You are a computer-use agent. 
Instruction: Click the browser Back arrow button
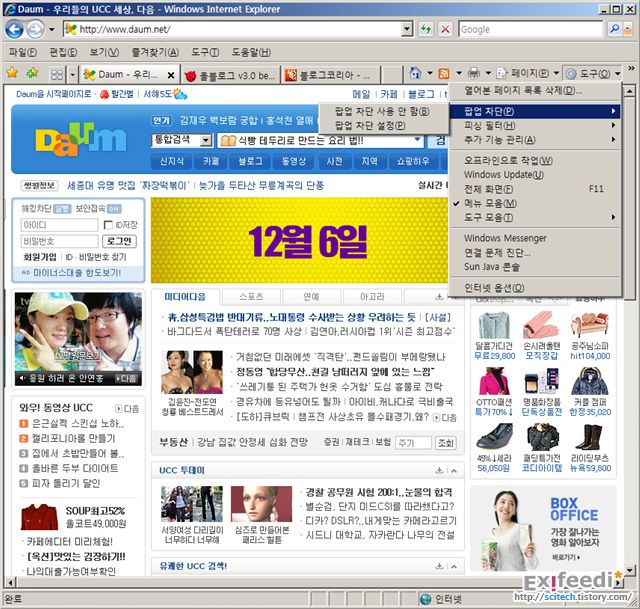click(x=14, y=29)
